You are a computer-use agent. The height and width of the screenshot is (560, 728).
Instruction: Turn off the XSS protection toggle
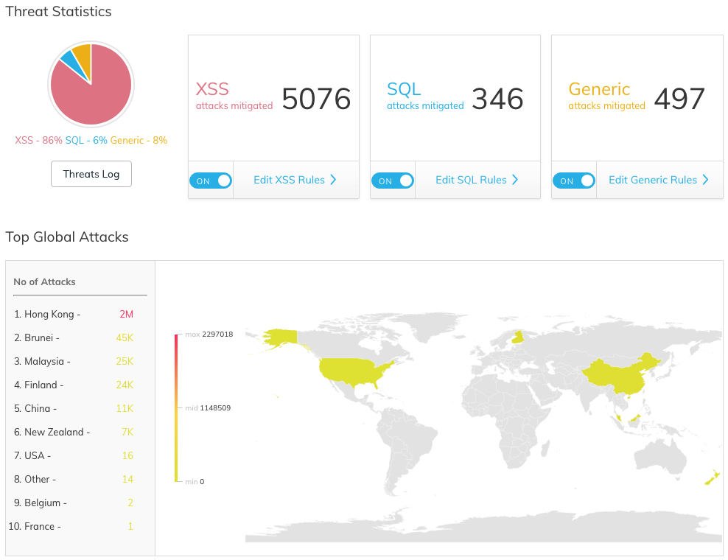tap(211, 181)
